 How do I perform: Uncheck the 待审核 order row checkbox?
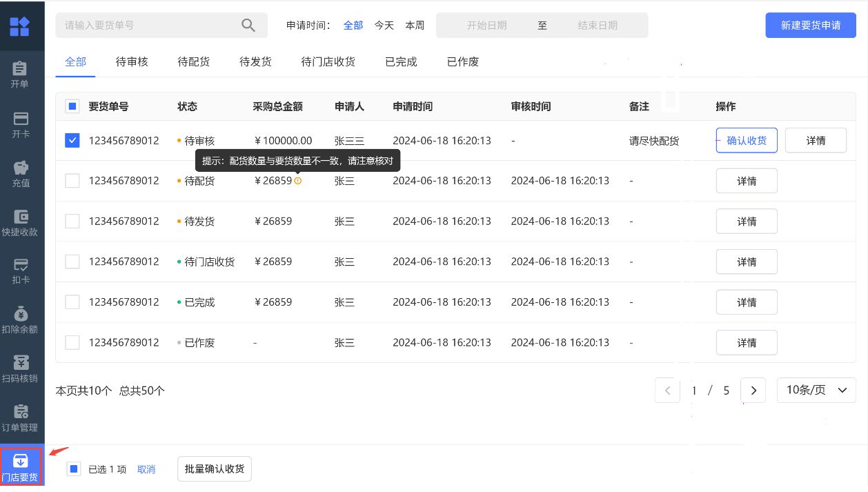[72, 141]
